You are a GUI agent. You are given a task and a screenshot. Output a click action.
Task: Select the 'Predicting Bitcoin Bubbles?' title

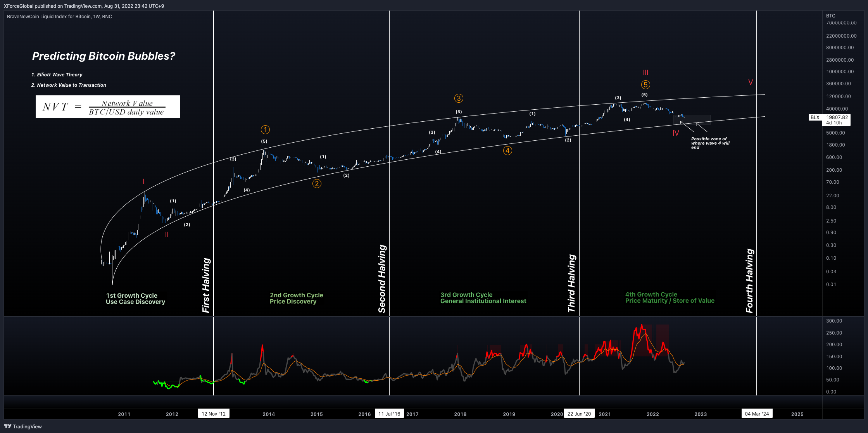(104, 56)
